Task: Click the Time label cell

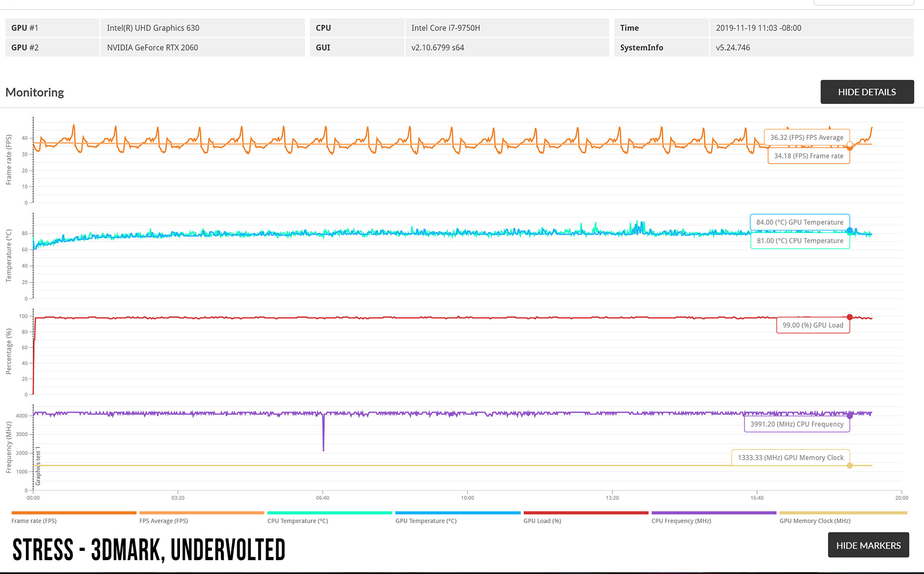Action: 661,28
